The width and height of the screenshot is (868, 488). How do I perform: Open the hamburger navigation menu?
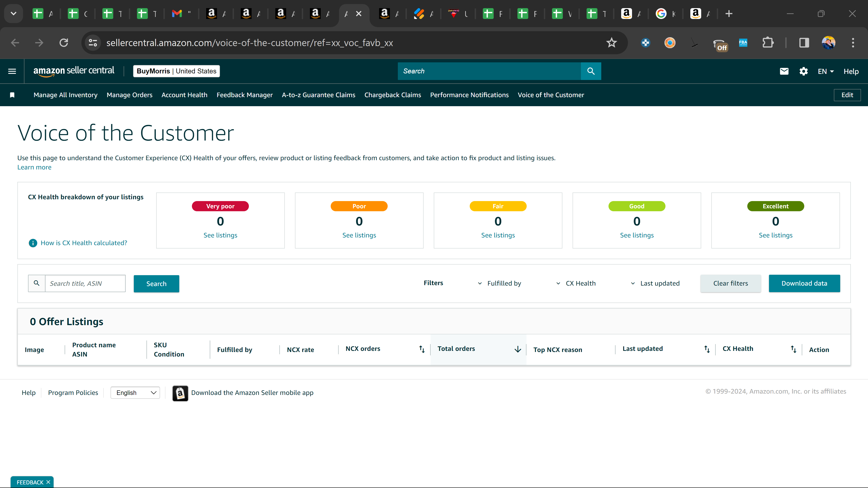(x=12, y=71)
